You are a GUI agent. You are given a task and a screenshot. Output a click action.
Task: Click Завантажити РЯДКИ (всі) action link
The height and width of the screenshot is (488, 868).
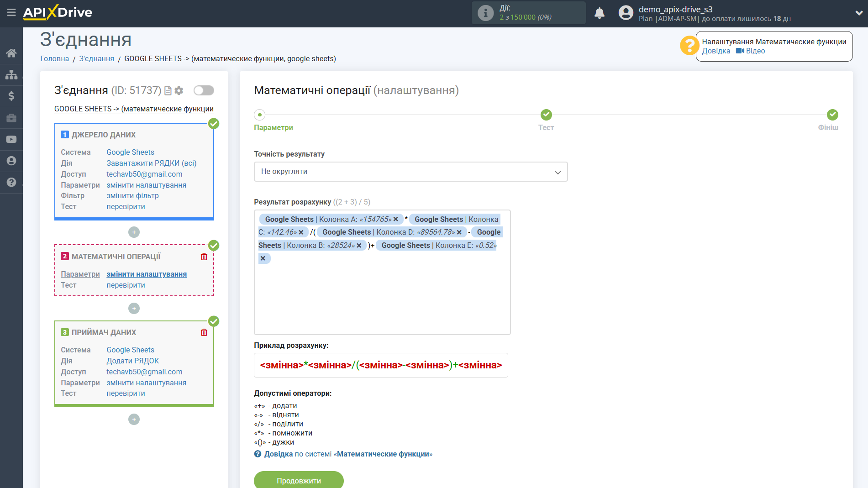coord(152,163)
